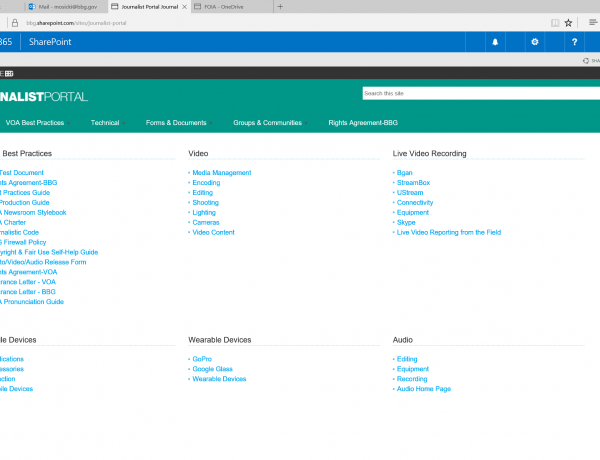Image resolution: width=600 pixels, height=460 pixels.
Task: Expand the Technical navigation menu
Action: coord(108,123)
